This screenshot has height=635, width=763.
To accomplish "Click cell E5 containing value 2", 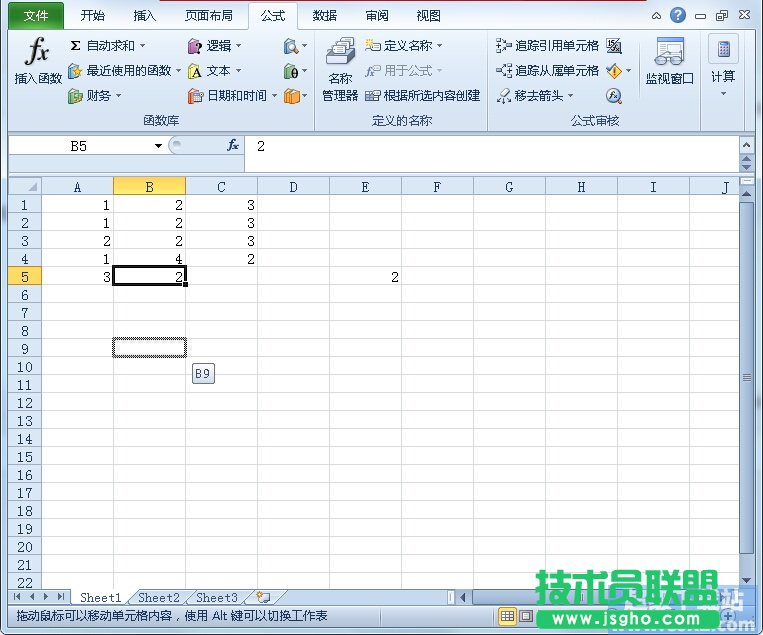I will tap(365, 277).
